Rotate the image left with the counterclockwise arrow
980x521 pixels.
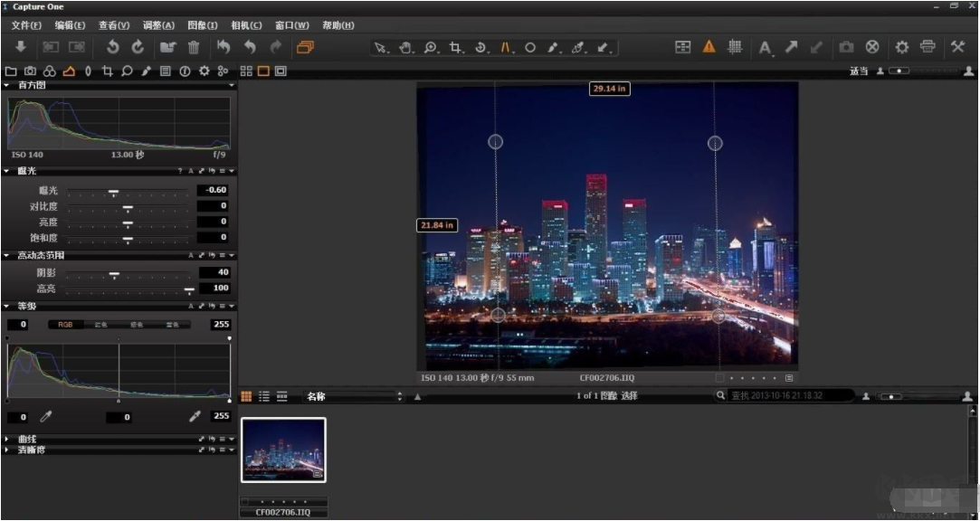tap(112, 48)
